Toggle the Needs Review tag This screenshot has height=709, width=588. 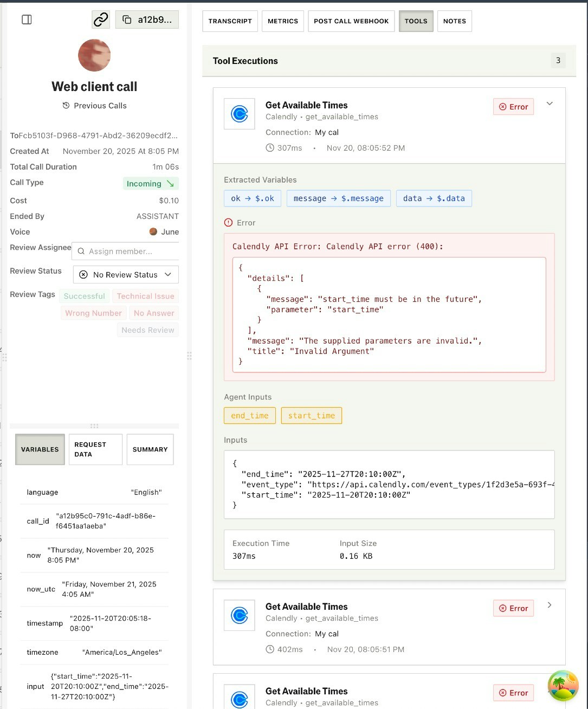click(x=147, y=330)
